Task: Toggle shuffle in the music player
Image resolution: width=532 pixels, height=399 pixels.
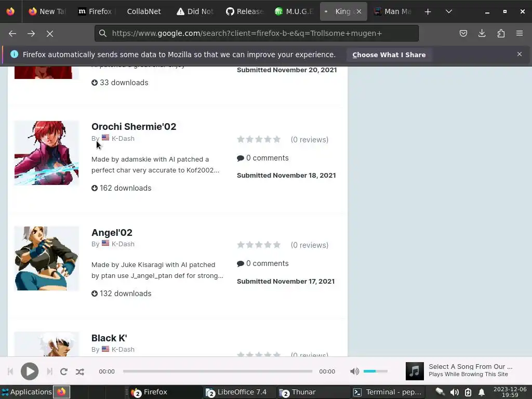Action: tap(79, 371)
